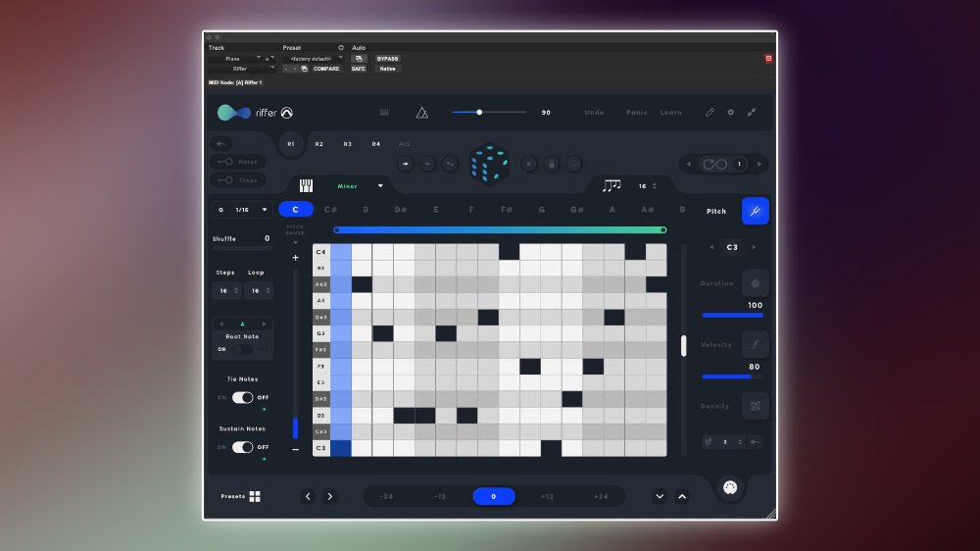Toggle the C key note button
Screen dimensions: 980x551
[296, 210]
